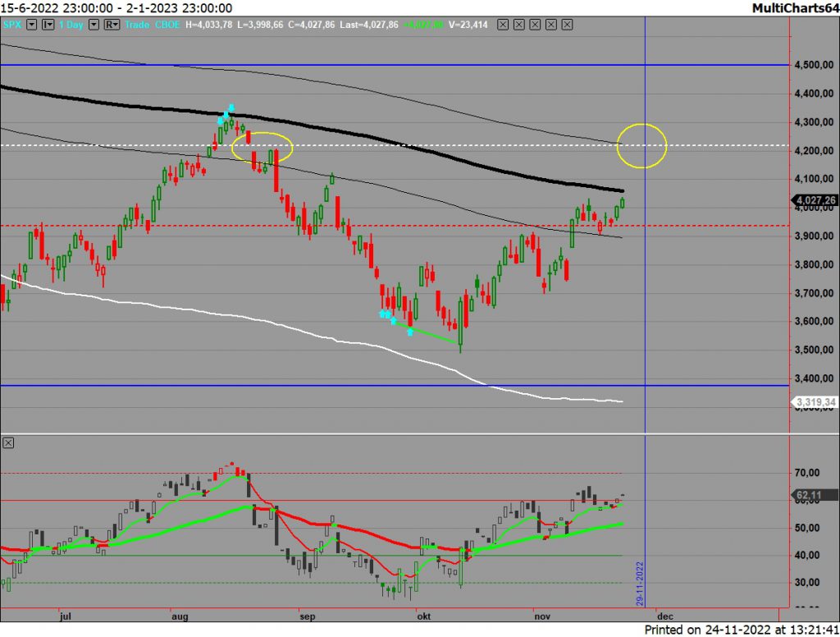
Task: Dismiss the indicator subchart via its X toggle
Action: click(7, 442)
